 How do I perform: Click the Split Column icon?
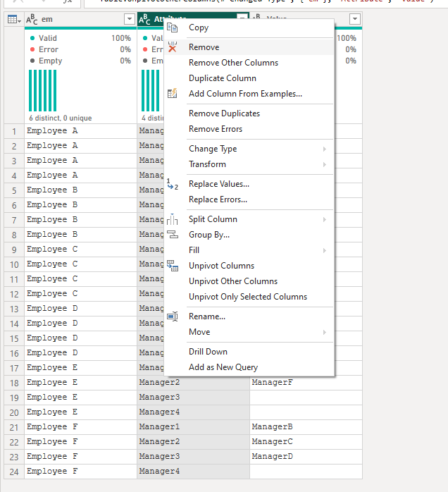[172, 219]
